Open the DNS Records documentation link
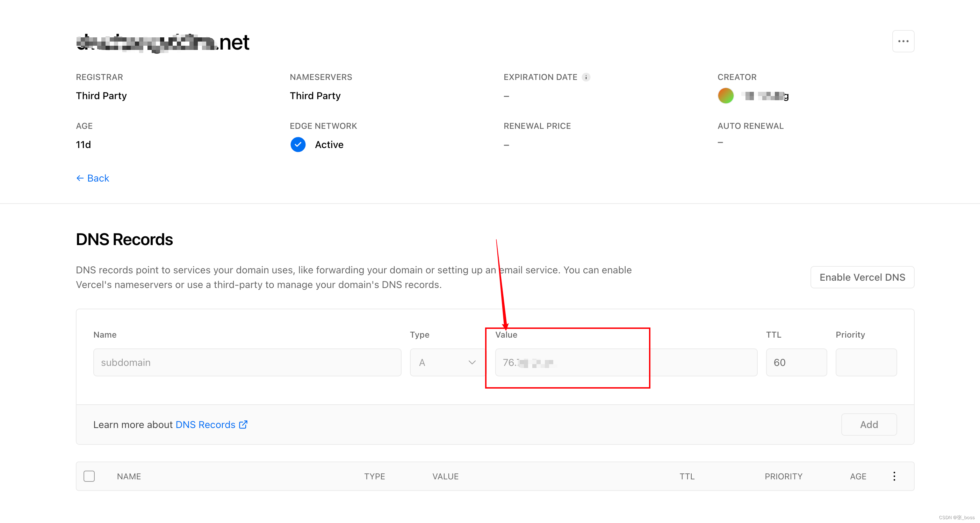The width and height of the screenshot is (980, 523). [206, 425]
